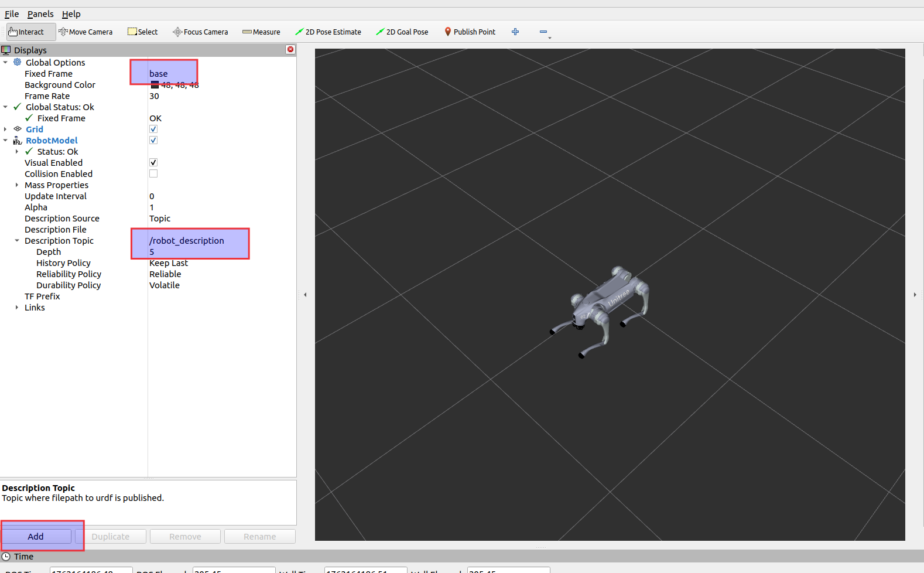Click the Background Color swatch
Screen dimensions: 924x573
(155, 85)
